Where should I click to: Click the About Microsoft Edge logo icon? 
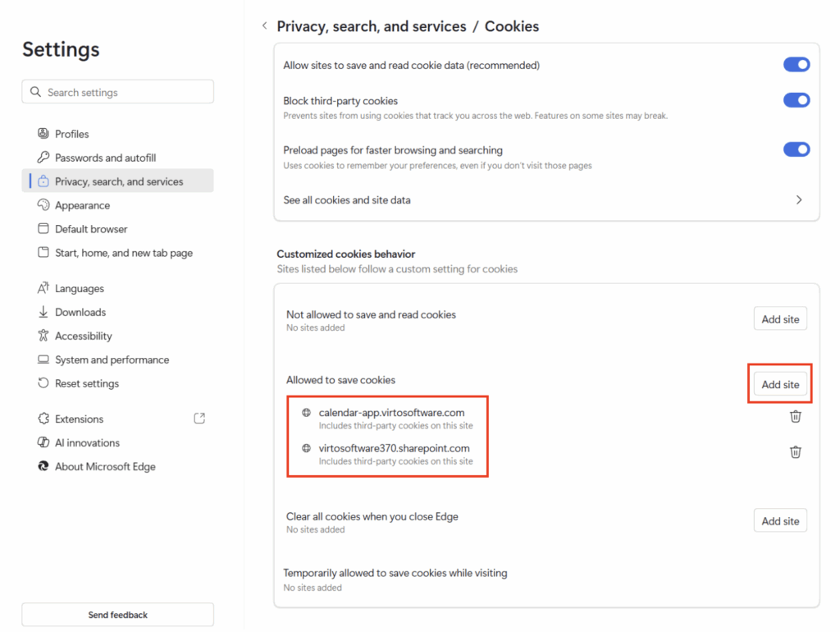pyautogui.click(x=43, y=466)
